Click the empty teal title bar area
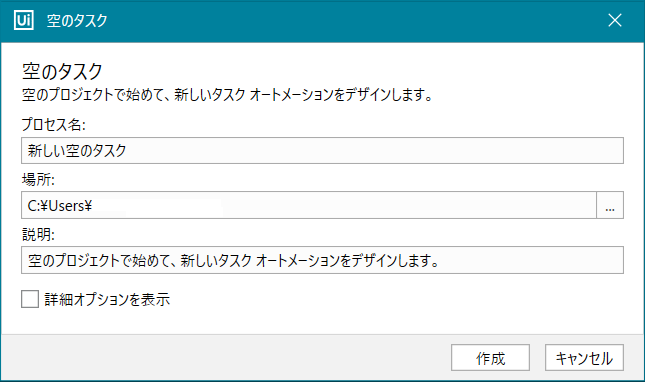 (354, 20)
